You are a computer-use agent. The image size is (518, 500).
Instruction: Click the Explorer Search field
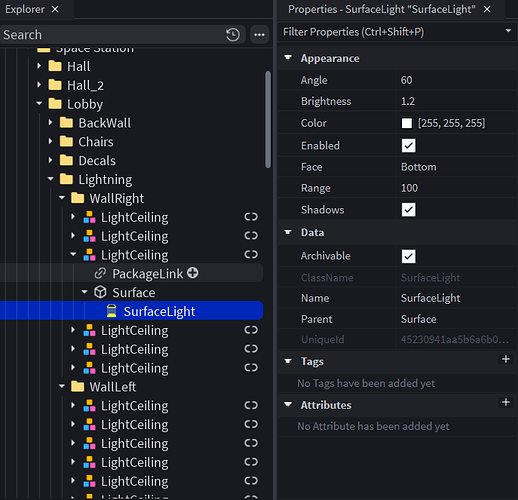point(113,35)
